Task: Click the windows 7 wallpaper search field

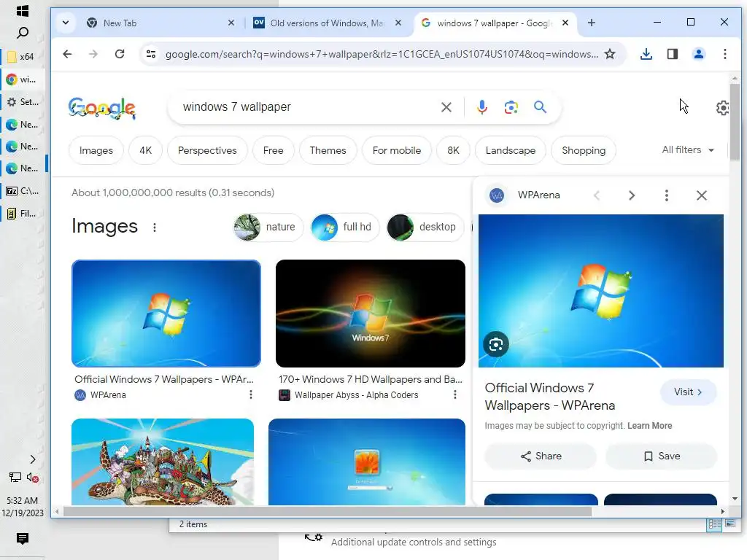Action: pos(305,107)
